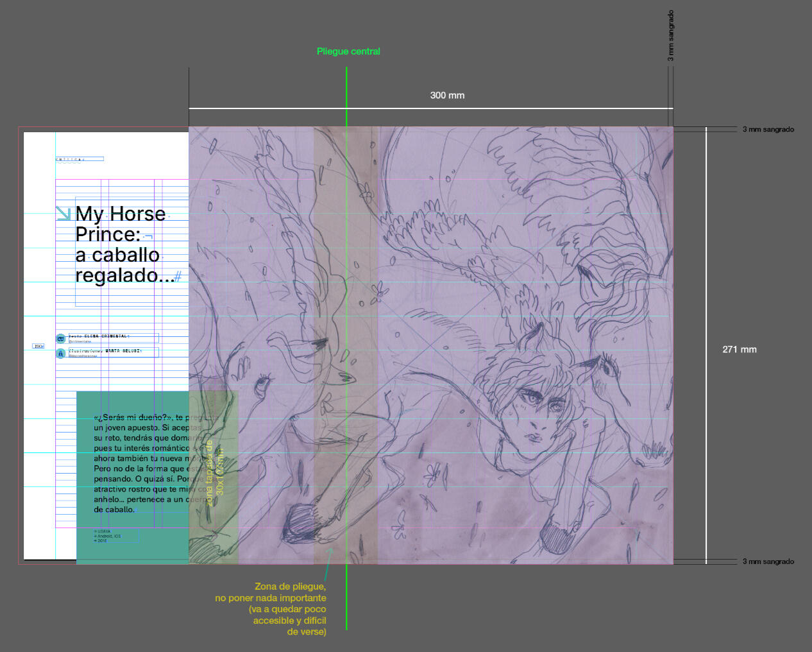Click the small page number box in left margin
Viewport: 812px width, 652px height.
tap(38, 346)
